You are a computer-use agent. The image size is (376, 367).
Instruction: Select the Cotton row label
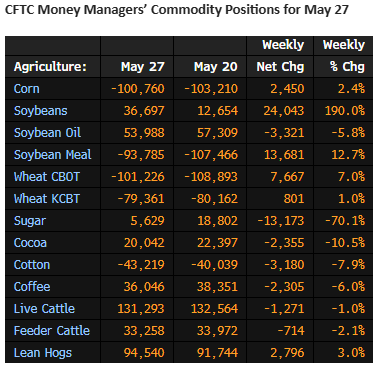pyautogui.click(x=32, y=265)
